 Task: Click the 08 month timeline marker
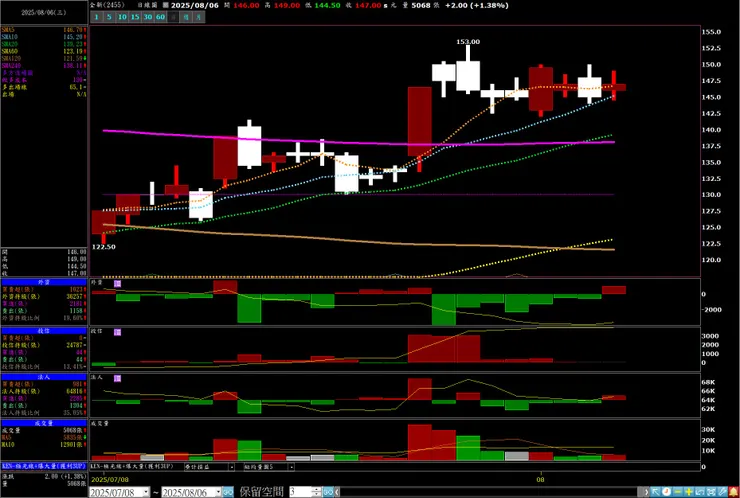(540, 479)
